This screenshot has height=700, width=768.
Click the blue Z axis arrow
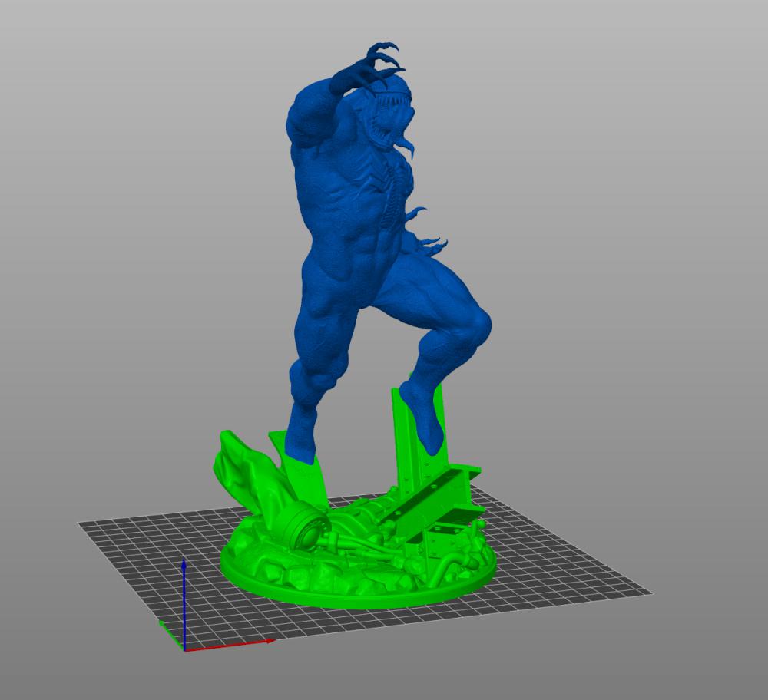coord(184,604)
